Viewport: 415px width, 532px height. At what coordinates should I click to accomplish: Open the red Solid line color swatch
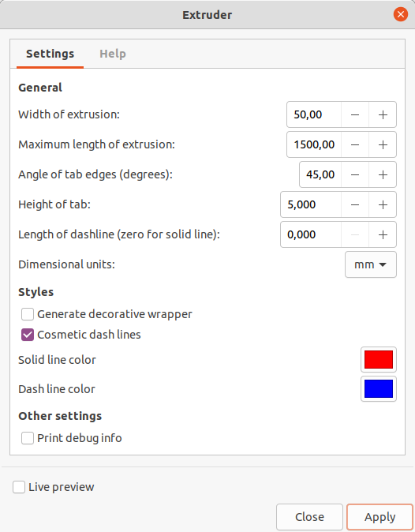[379, 360]
